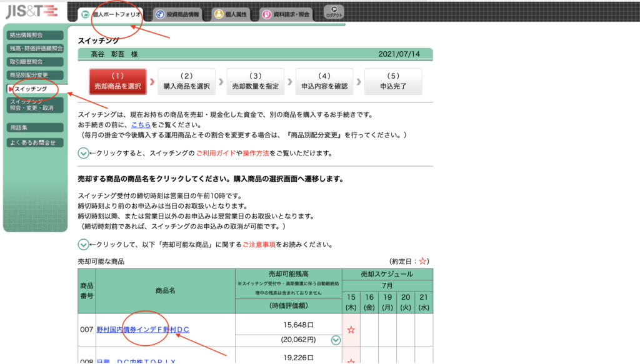Click the 野村国内債券インデF野村DC product link
This screenshot has width=640, height=364.
[143, 329]
